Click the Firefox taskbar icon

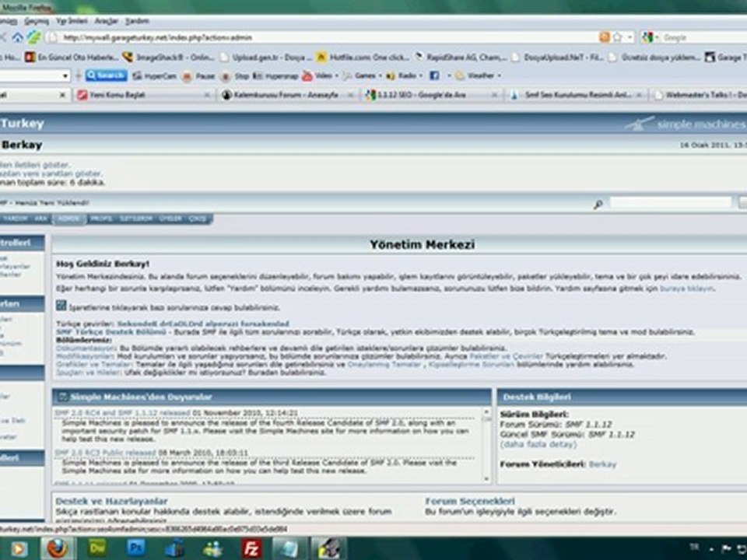click(57, 548)
